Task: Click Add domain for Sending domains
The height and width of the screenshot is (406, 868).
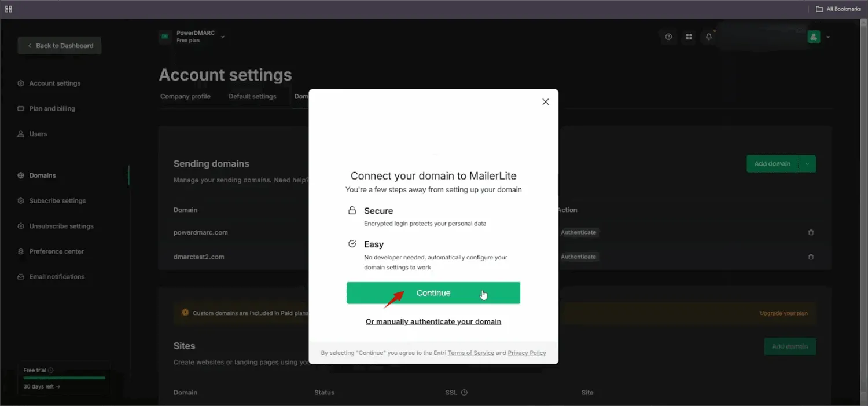Action: pyautogui.click(x=773, y=164)
